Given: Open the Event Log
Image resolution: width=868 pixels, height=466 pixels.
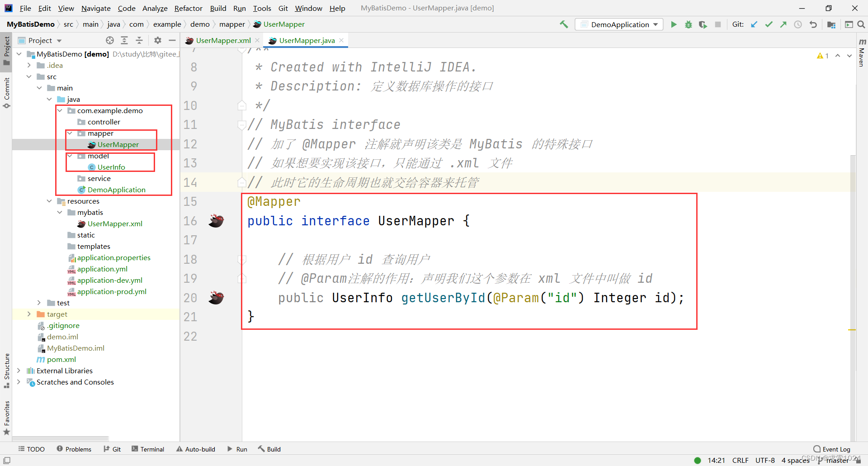Looking at the screenshot, I should [x=832, y=449].
